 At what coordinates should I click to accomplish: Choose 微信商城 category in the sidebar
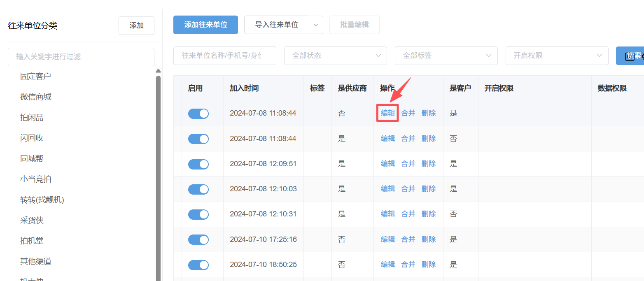pos(36,97)
